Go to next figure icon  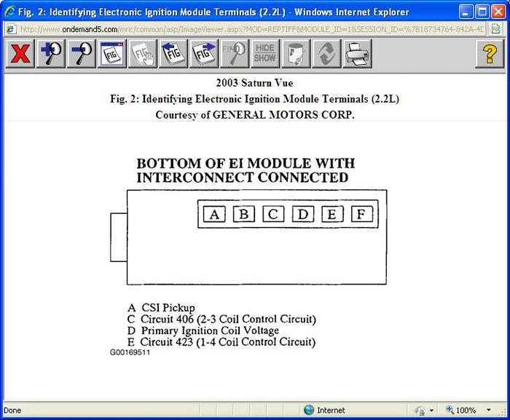203,54
